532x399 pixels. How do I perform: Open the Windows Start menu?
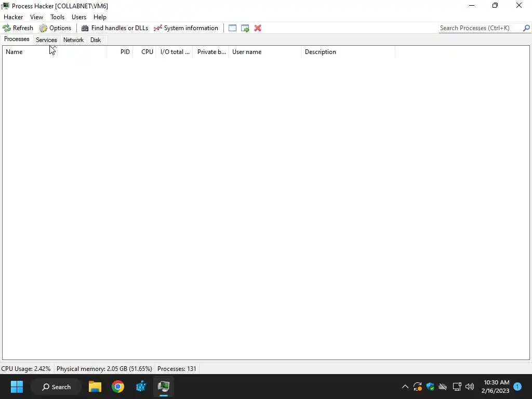pyautogui.click(x=17, y=387)
